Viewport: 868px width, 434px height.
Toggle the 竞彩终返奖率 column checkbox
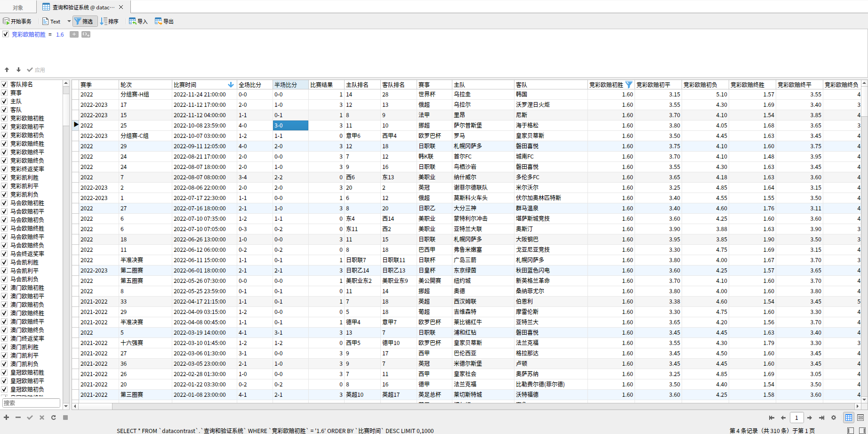coord(4,169)
